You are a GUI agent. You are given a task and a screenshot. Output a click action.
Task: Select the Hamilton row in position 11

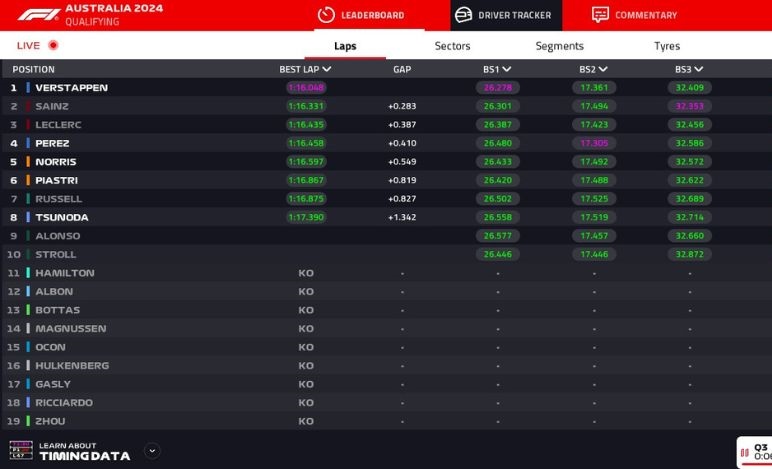click(x=66, y=273)
